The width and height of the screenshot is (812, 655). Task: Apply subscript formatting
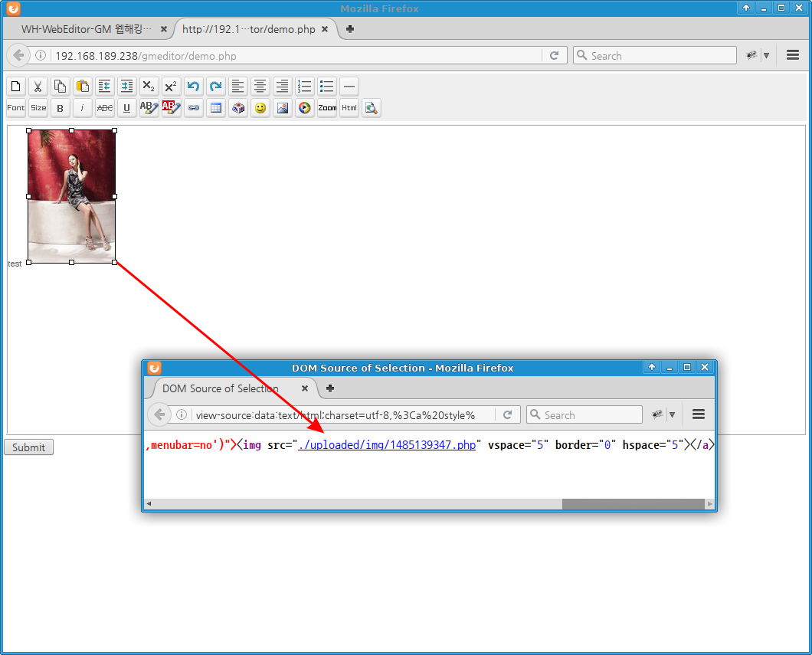pos(149,86)
